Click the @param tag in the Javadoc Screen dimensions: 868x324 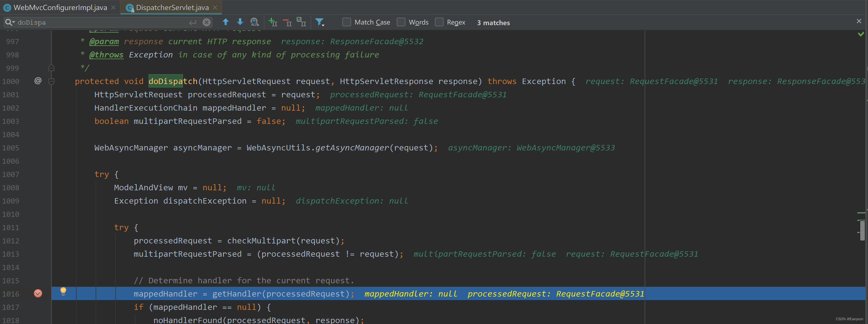coord(104,41)
